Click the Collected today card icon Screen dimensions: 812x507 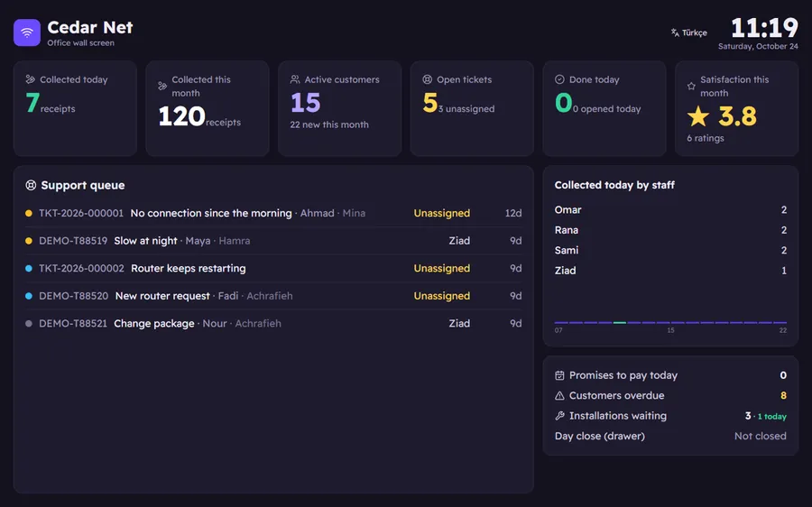click(x=30, y=79)
